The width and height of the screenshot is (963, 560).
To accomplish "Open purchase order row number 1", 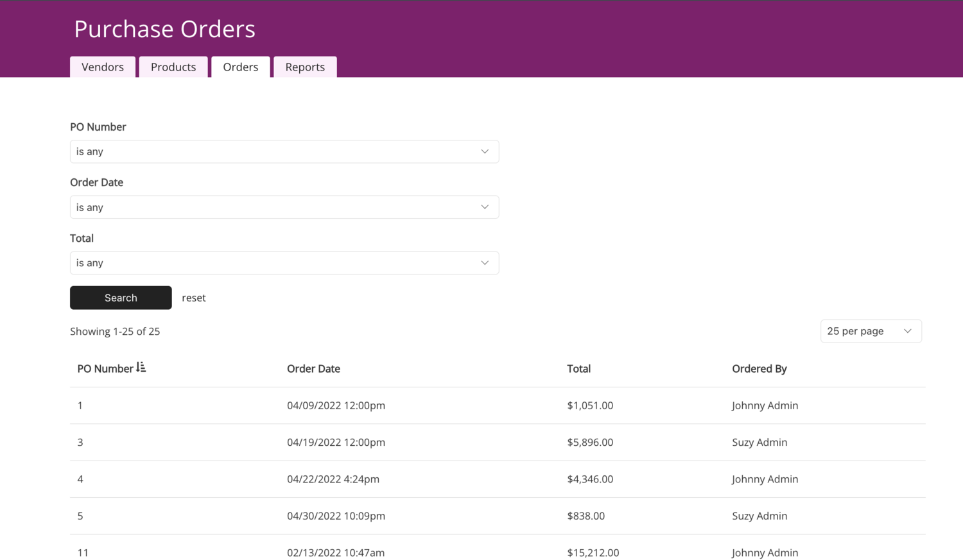I will [x=80, y=405].
